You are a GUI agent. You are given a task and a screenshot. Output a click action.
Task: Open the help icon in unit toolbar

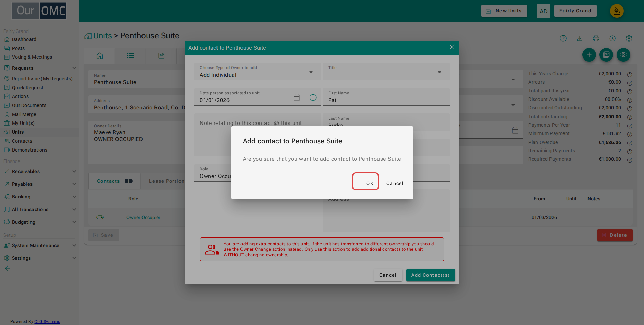pyautogui.click(x=563, y=38)
